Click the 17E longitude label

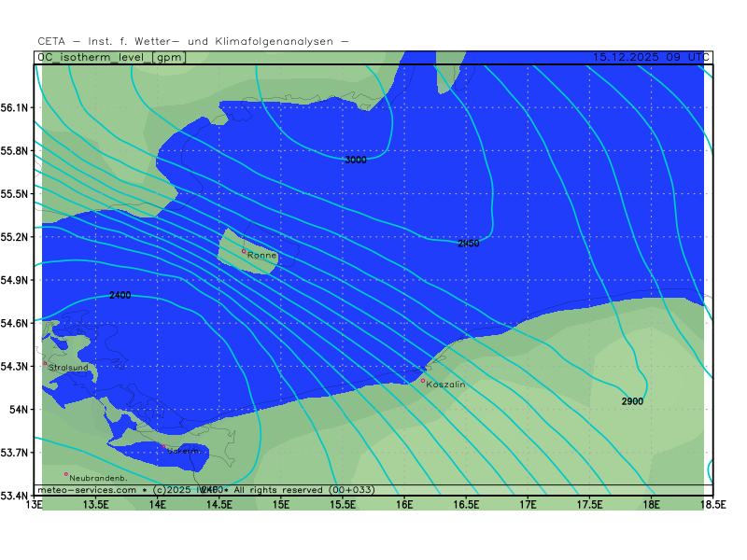click(x=528, y=505)
